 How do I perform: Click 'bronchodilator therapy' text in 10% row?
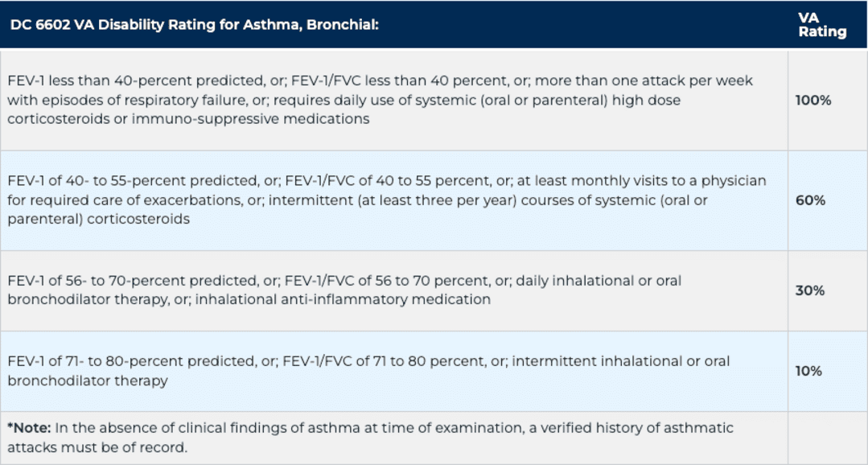[88, 381]
